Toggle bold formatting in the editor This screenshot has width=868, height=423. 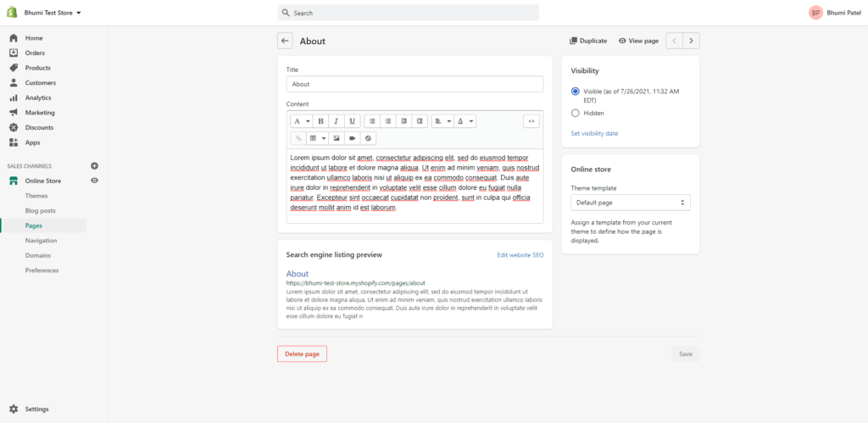pos(321,121)
